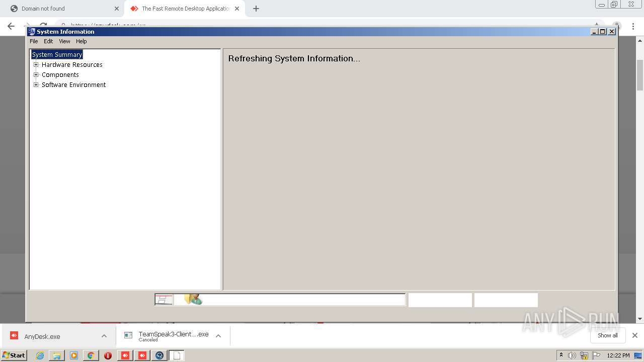Expand the Components node
The width and height of the screenshot is (644, 362).
[x=36, y=74]
